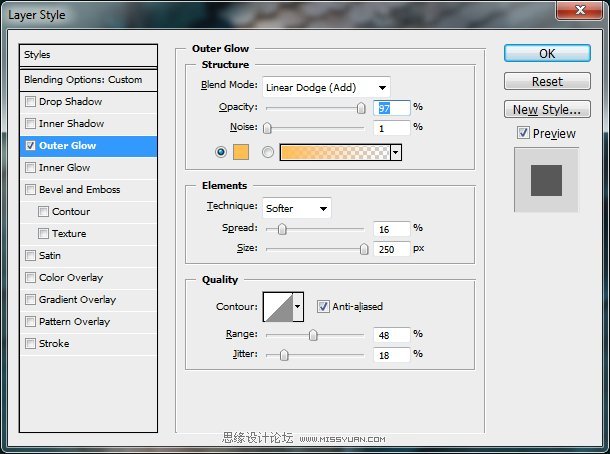610x454 pixels.
Task: Enable the Color Overlay checkbox
Action: pyautogui.click(x=30, y=278)
